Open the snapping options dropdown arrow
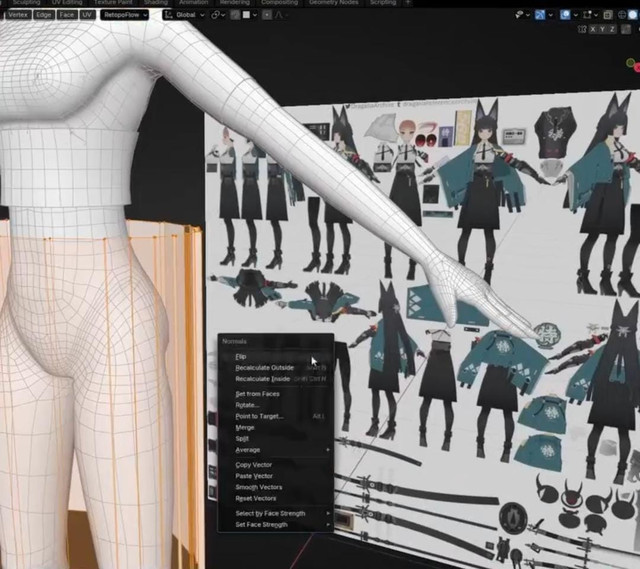The height and width of the screenshot is (569, 640). pos(255,15)
